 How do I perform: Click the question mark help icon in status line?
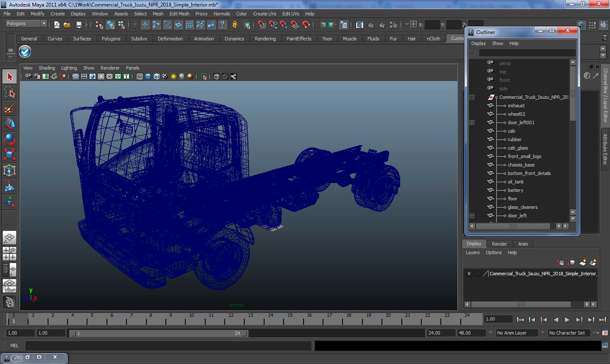222,25
